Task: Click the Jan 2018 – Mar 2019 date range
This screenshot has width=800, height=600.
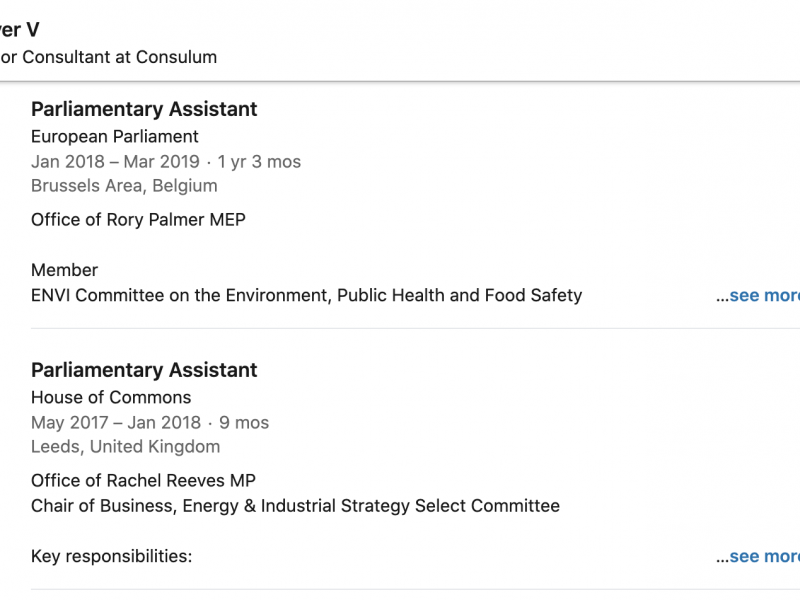Action: (x=115, y=162)
